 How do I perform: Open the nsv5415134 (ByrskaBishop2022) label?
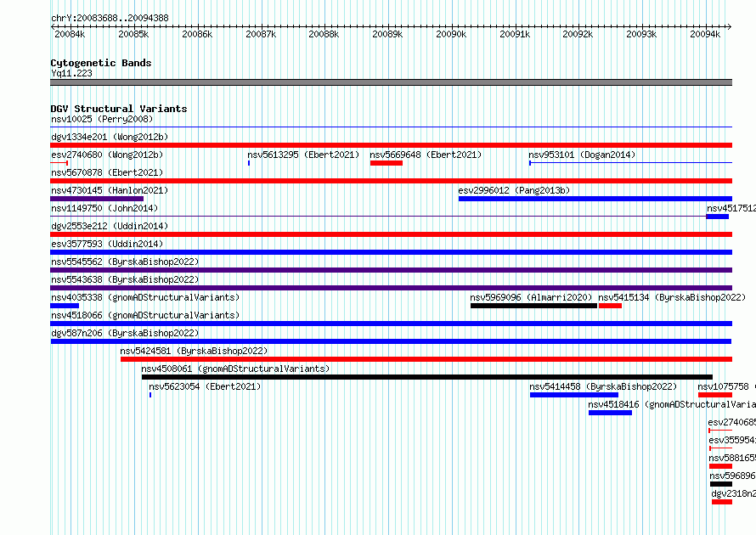(x=672, y=297)
